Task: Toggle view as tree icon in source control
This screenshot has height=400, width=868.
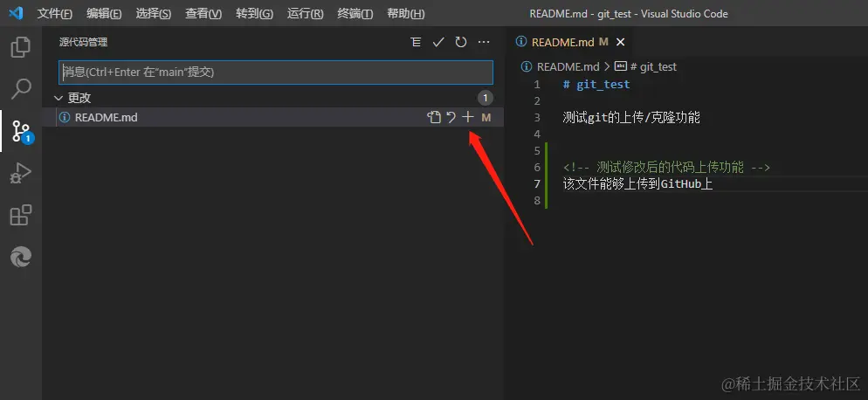Action: (x=416, y=42)
